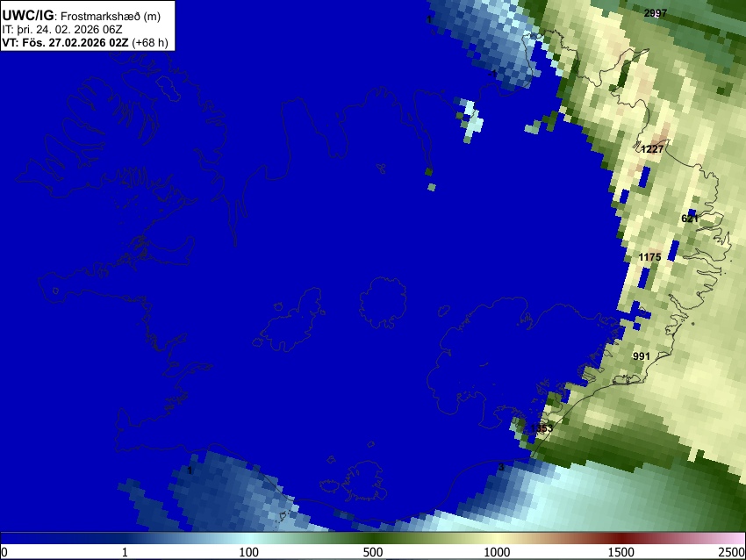Screen dimensions: 746x560
Task: Click the map value label 1353
Action: coord(542,428)
